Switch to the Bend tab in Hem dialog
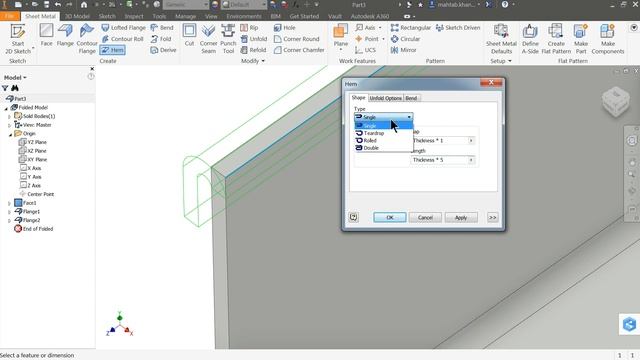The width and height of the screenshot is (640, 360). point(411,98)
